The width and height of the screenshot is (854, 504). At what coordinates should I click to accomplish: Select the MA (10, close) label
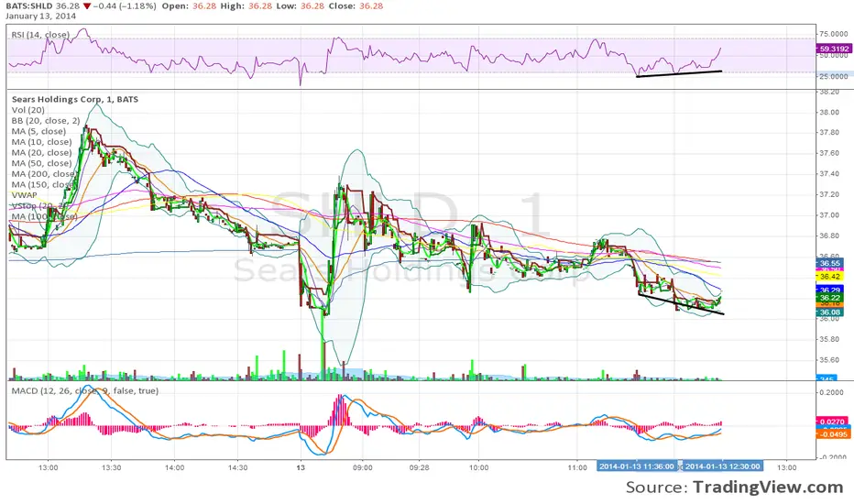pyautogui.click(x=41, y=142)
